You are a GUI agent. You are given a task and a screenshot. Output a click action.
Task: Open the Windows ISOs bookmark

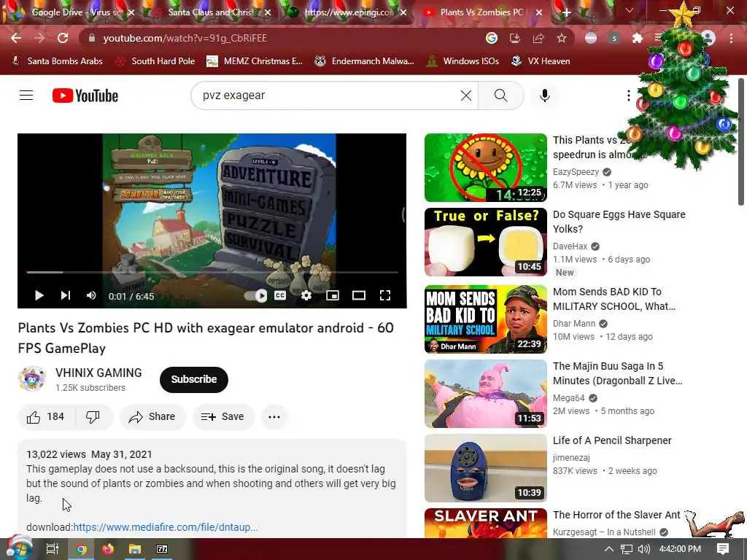tap(462, 61)
